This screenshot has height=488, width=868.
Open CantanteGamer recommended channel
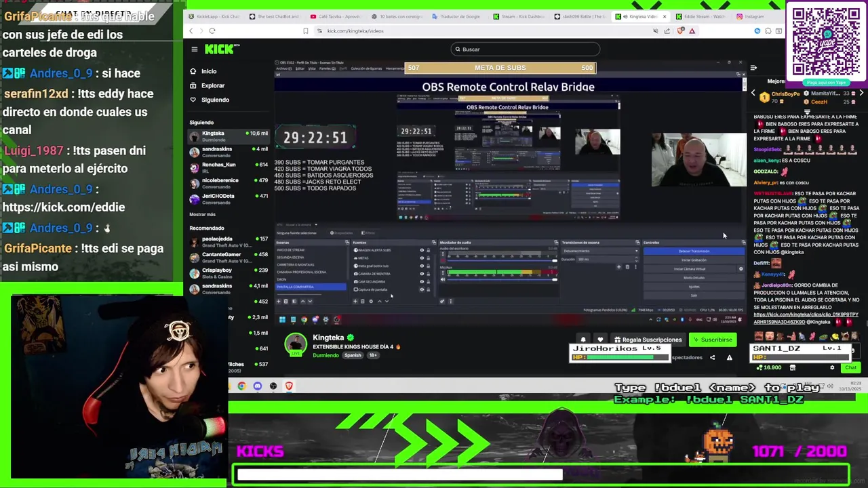coord(229,258)
